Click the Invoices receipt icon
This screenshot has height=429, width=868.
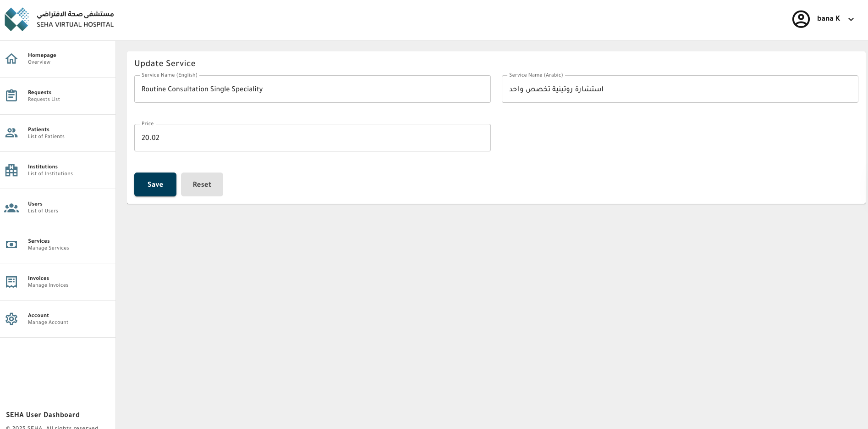tap(11, 282)
